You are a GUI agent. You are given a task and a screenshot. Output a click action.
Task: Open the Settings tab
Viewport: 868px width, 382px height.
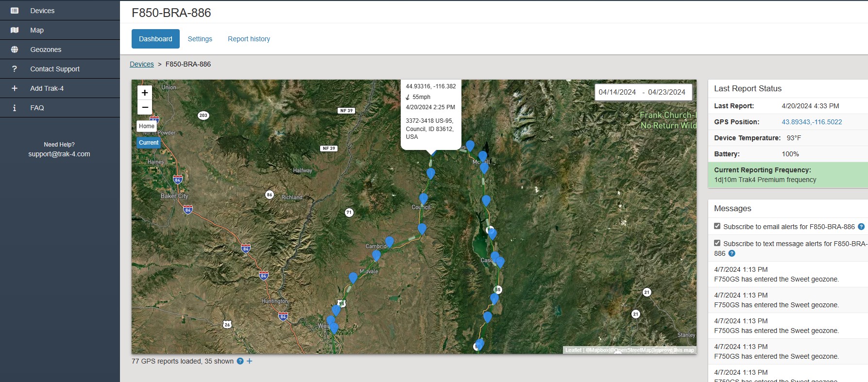[200, 39]
